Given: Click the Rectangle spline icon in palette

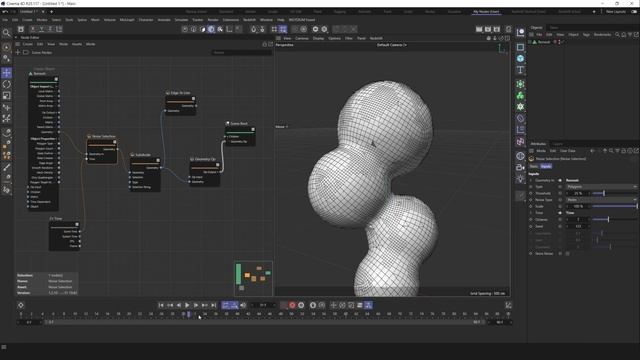Looking at the screenshot, I should pos(520,47).
